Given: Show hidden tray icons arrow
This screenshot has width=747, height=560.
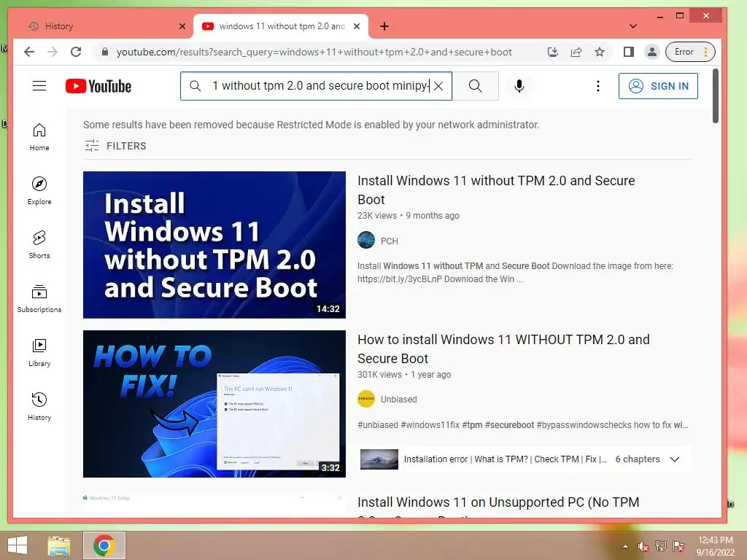Looking at the screenshot, I should coord(625,546).
